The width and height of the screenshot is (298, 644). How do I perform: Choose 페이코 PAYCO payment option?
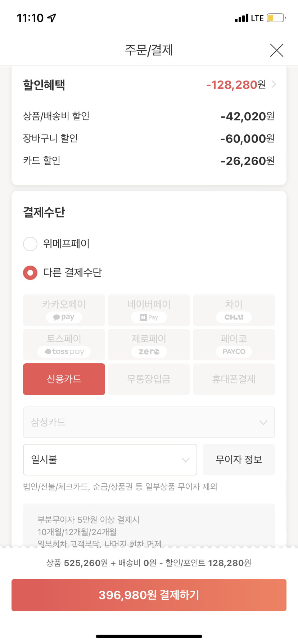click(234, 345)
